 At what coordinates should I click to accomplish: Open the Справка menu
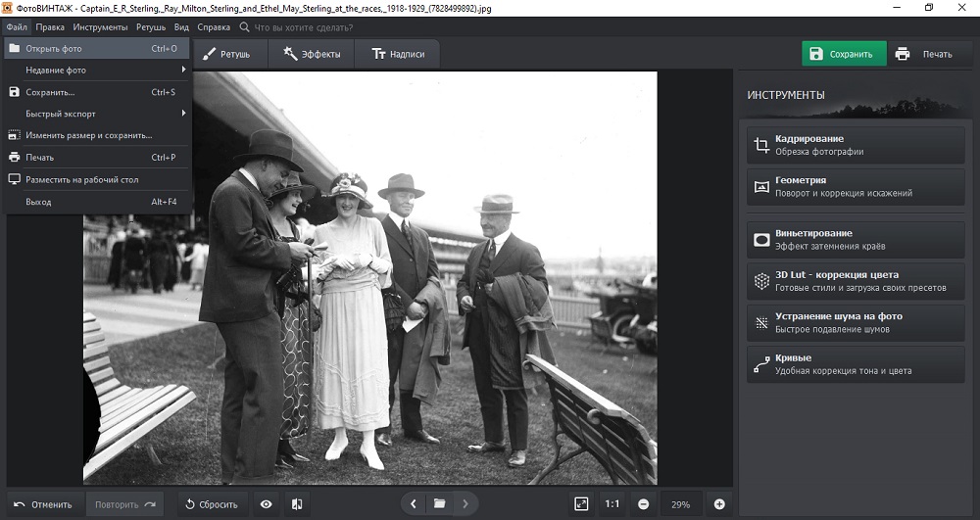(x=214, y=27)
